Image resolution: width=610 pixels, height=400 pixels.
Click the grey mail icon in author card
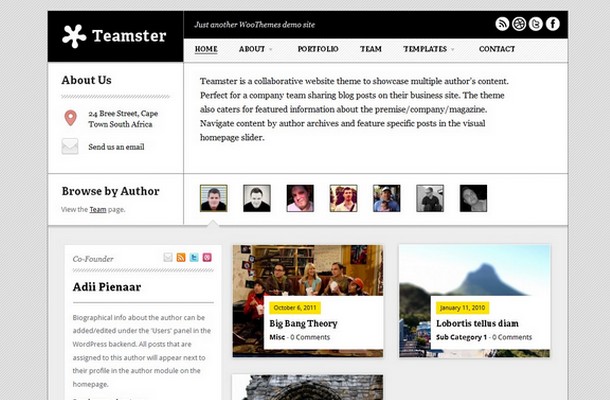(x=168, y=257)
